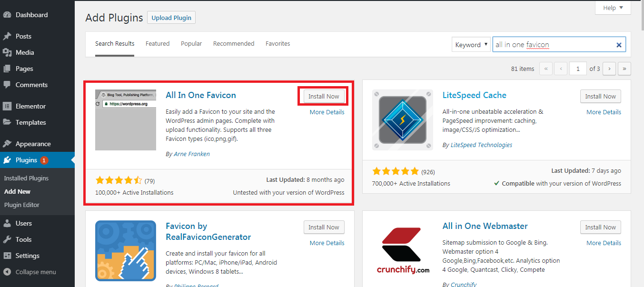
Task: Click the Appearance paintbrush icon
Action: tap(7, 144)
